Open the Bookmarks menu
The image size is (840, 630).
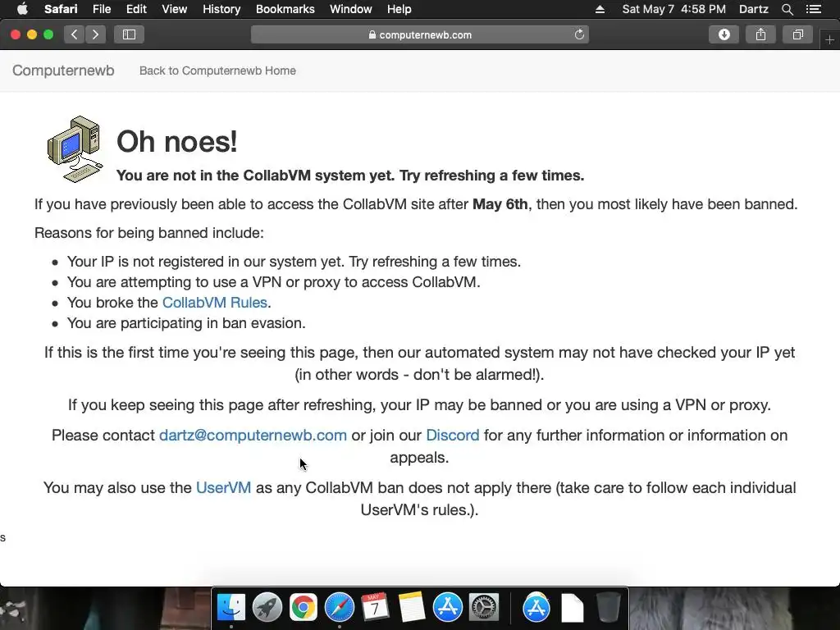click(x=285, y=9)
